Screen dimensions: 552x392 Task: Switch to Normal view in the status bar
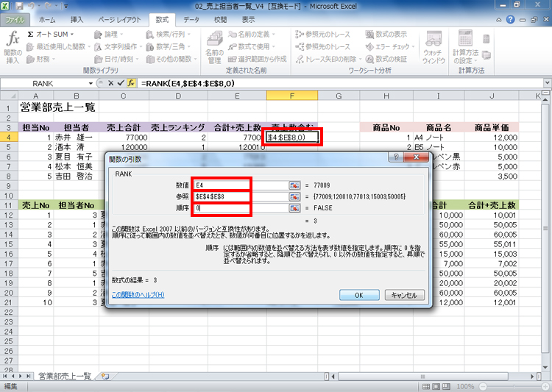426,387
